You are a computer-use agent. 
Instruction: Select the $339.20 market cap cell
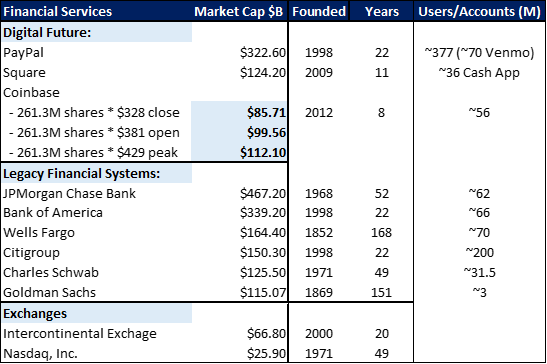click(x=263, y=213)
